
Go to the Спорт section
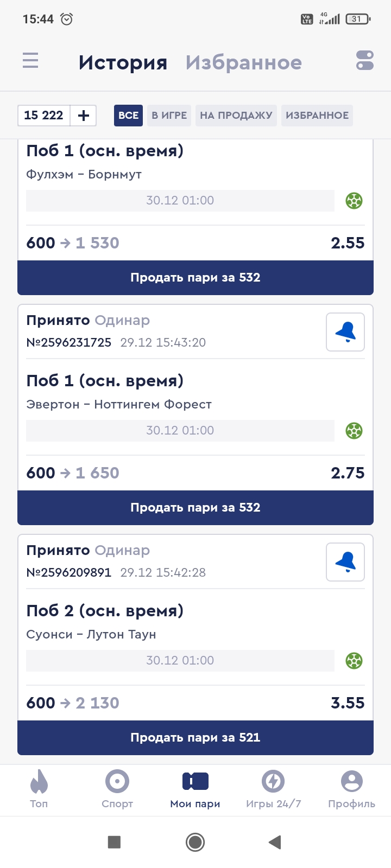[x=117, y=789]
